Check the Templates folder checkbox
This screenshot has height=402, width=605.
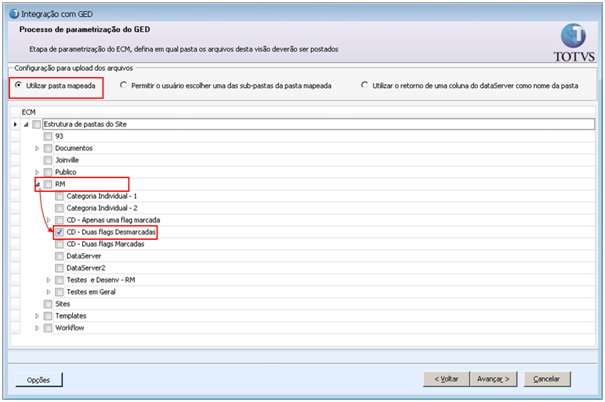coord(48,316)
